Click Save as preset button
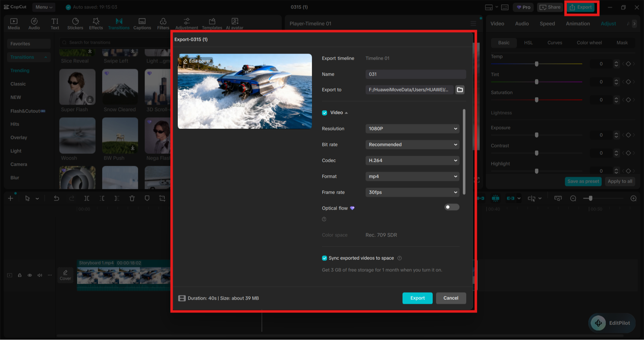 point(583,182)
